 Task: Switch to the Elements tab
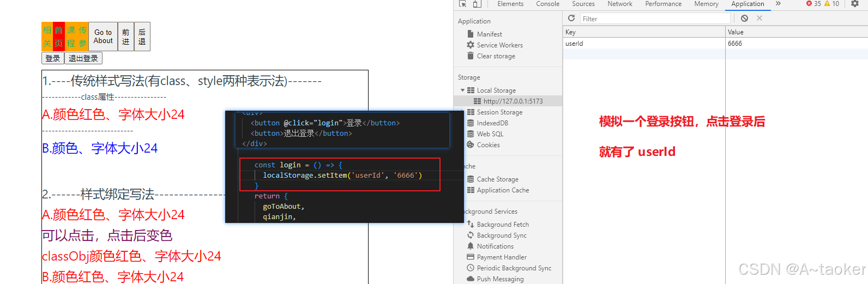[510, 4]
